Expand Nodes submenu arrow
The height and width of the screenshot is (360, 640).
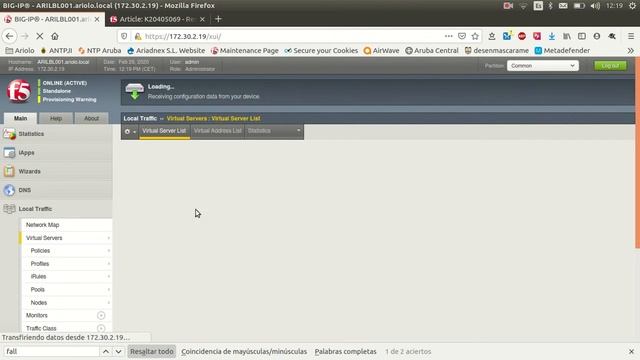(109, 303)
